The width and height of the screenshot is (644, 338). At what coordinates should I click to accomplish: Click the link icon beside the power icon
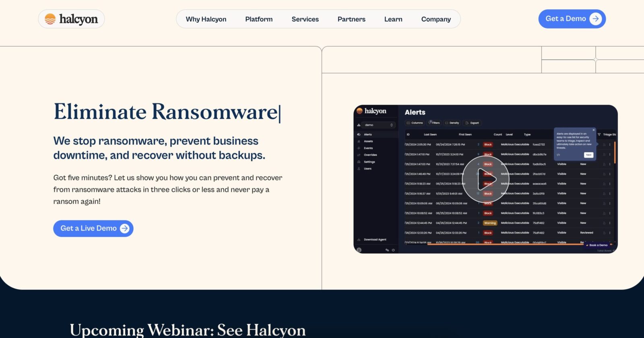pyautogui.click(x=387, y=250)
